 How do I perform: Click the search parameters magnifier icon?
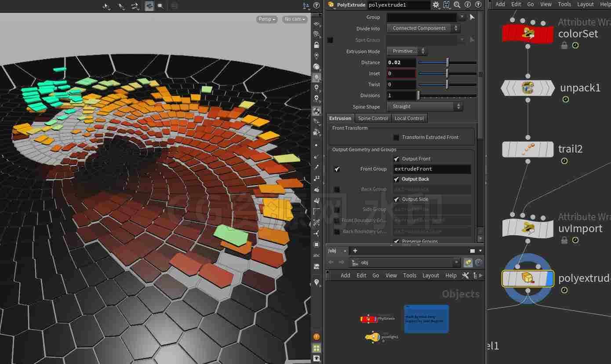click(457, 5)
